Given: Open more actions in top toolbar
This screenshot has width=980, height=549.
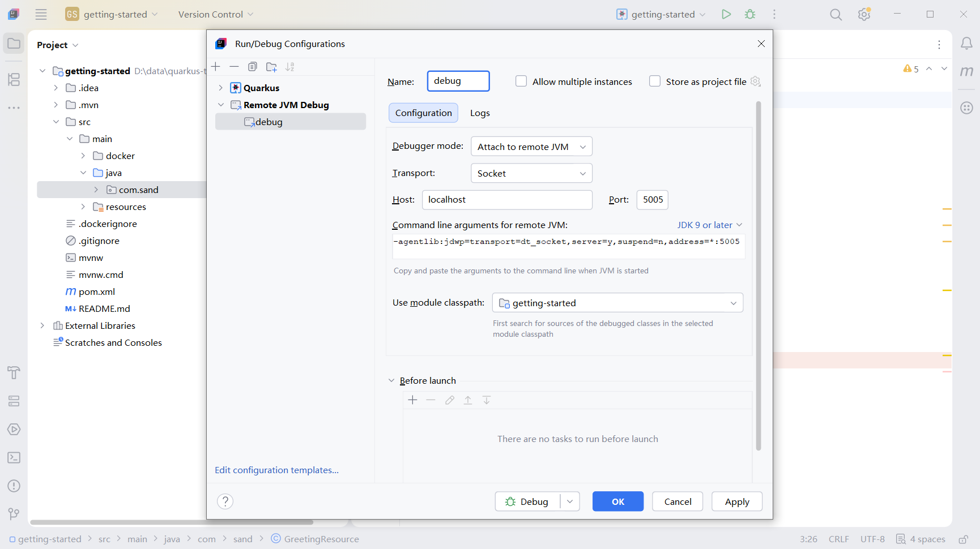Looking at the screenshot, I should (774, 14).
